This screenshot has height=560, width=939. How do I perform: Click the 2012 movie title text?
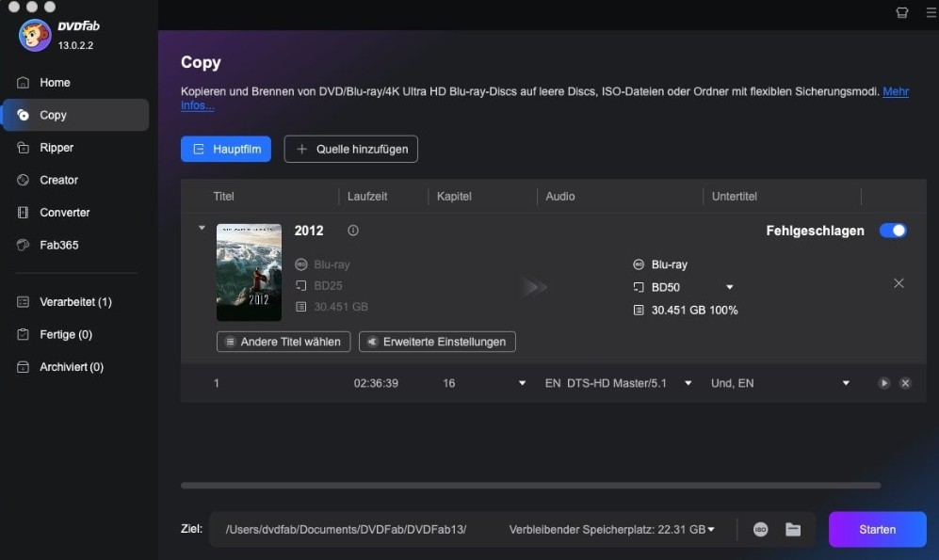[x=309, y=231]
